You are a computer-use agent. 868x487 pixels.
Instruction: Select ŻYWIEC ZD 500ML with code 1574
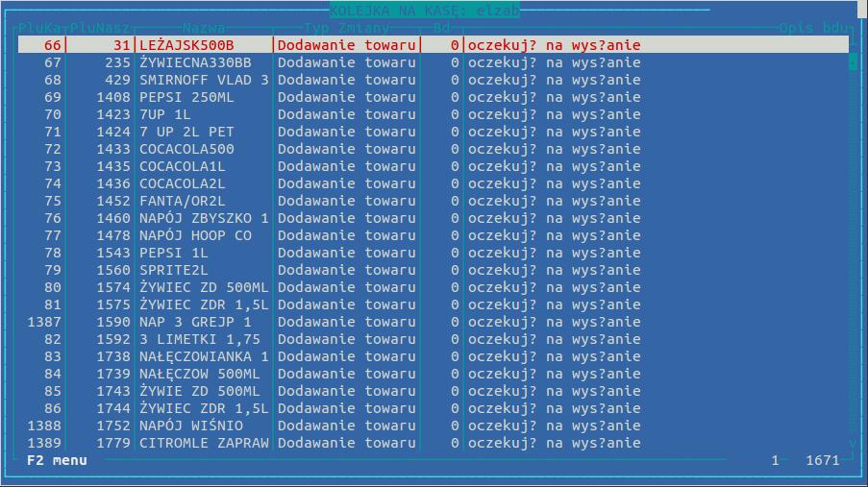(433, 287)
